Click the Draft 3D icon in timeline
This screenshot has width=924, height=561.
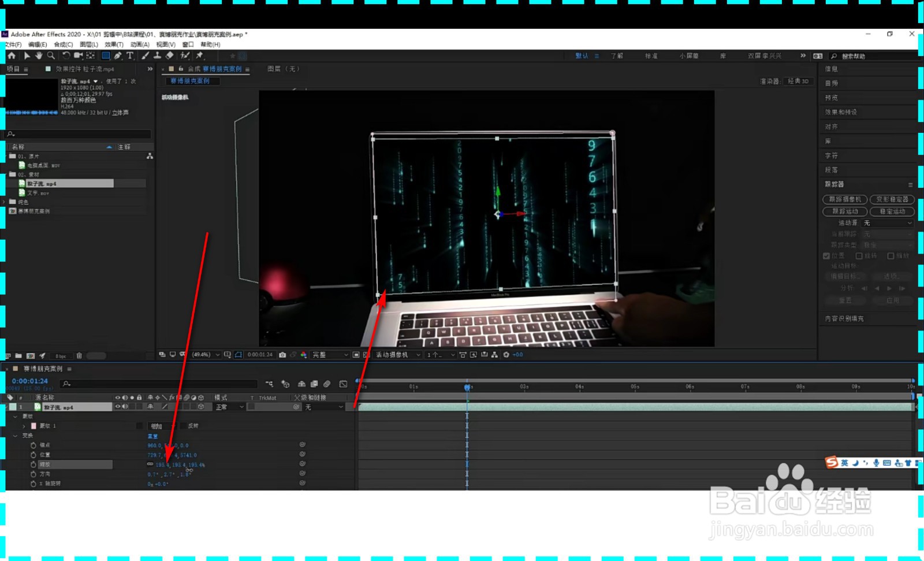tap(285, 384)
